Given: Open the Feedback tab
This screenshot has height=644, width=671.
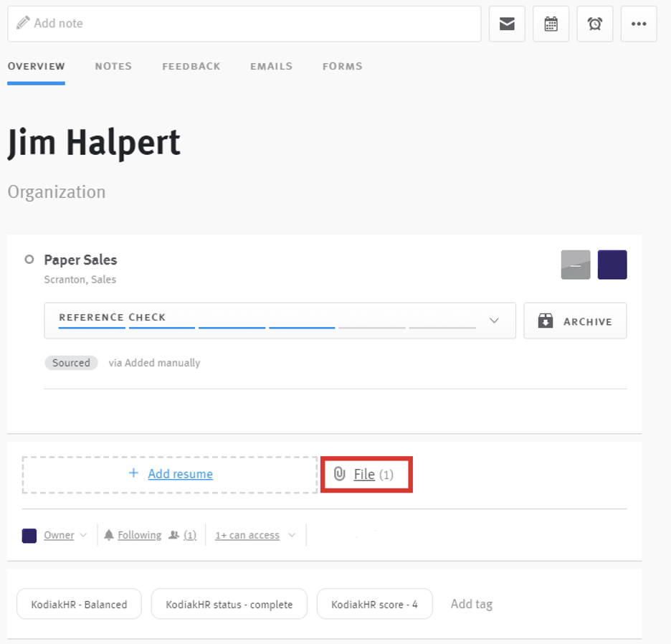Looking at the screenshot, I should pos(191,67).
